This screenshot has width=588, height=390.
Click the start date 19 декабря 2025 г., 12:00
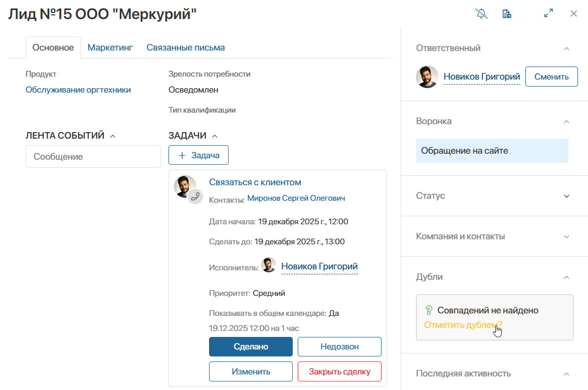303,221
